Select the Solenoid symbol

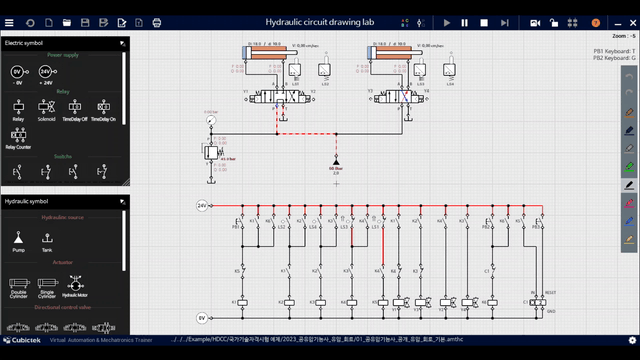(x=47, y=110)
